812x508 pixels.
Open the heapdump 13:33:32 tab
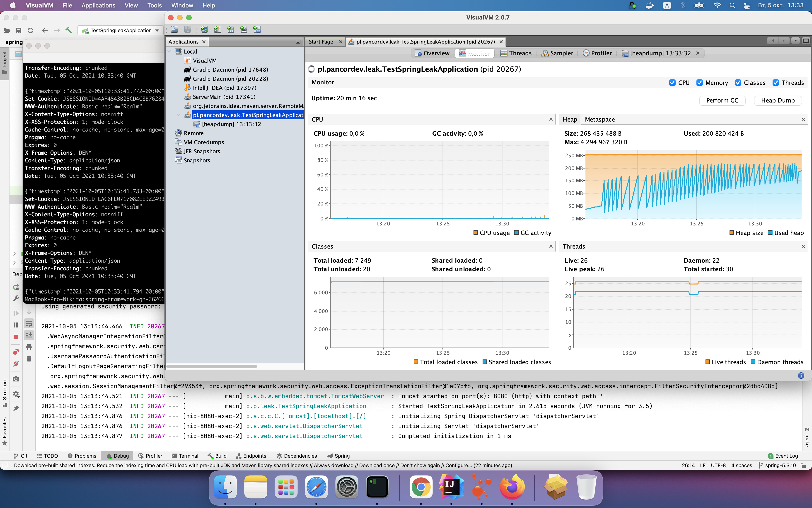[656, 53]
